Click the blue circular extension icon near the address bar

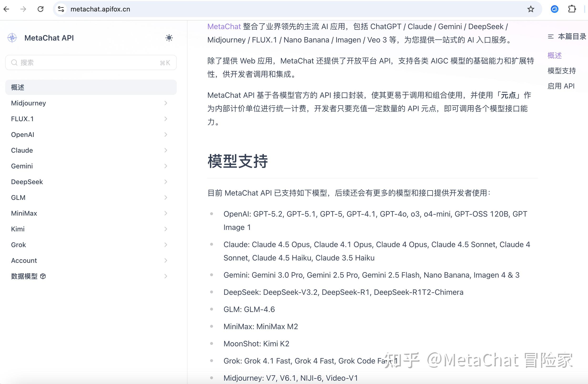pos(554,9)
